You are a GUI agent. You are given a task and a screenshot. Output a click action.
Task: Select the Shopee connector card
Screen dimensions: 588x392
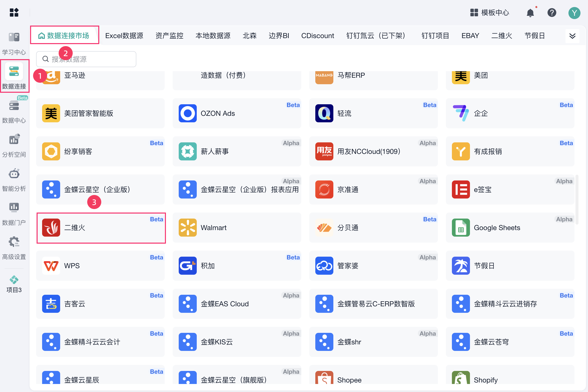point(373,374)
